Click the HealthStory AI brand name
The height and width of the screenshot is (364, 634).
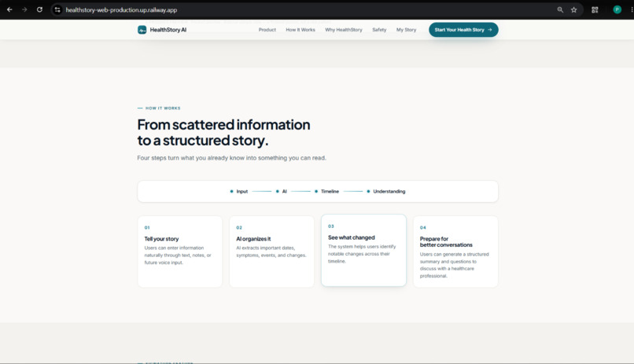coord(168,30)
